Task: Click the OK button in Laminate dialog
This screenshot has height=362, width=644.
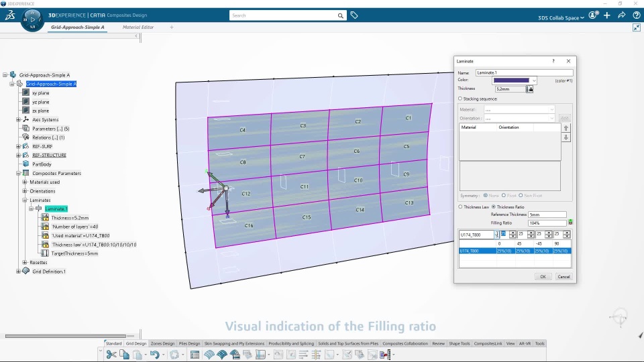Action: (x=543, y=277)
